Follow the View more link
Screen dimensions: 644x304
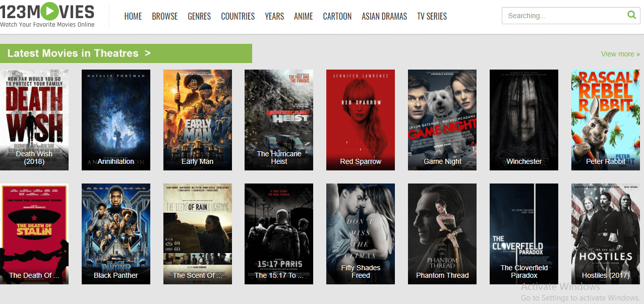(620, 54)
